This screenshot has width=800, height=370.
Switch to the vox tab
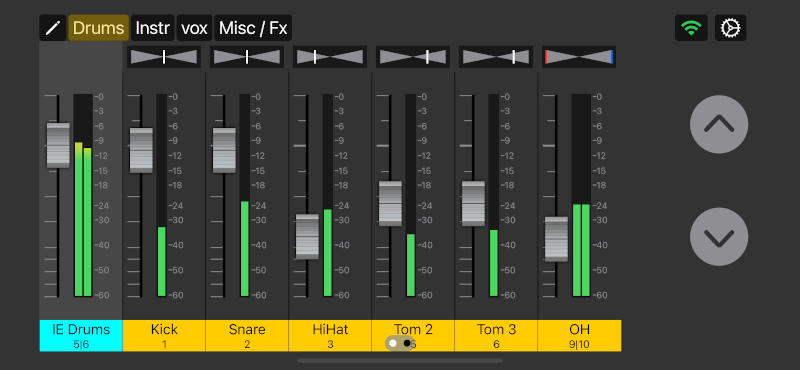(194, 28)
